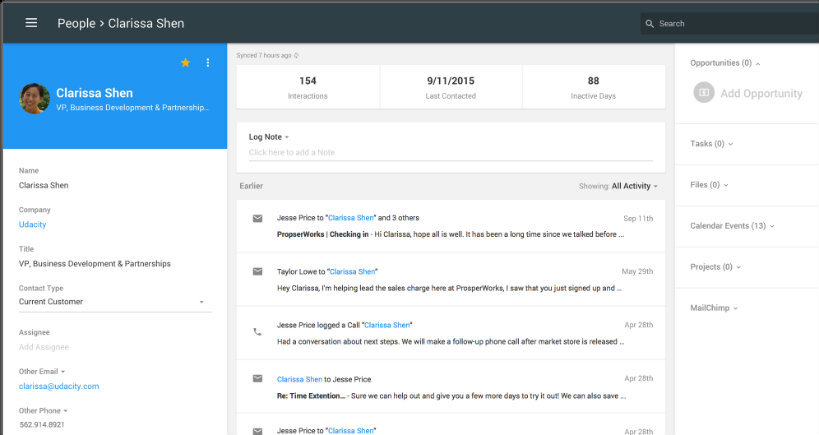Click the add a Note input field
The height and width of the screenshot is (435, 819).
[x=450, y=152]
